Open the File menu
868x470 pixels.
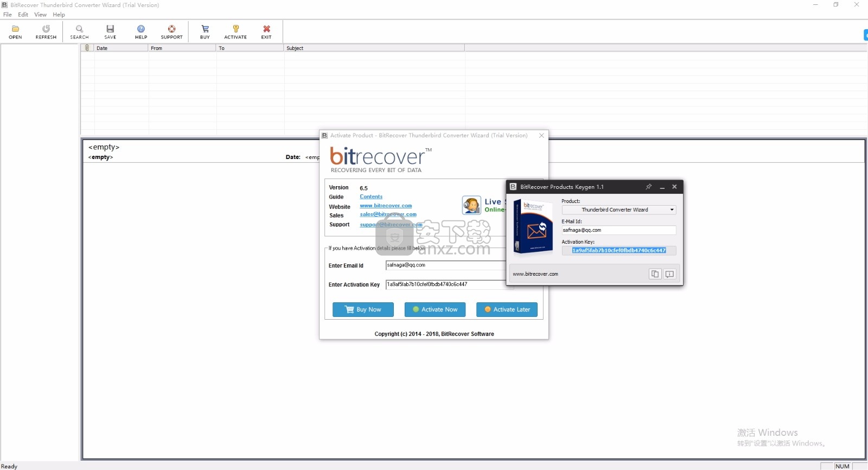8,15
